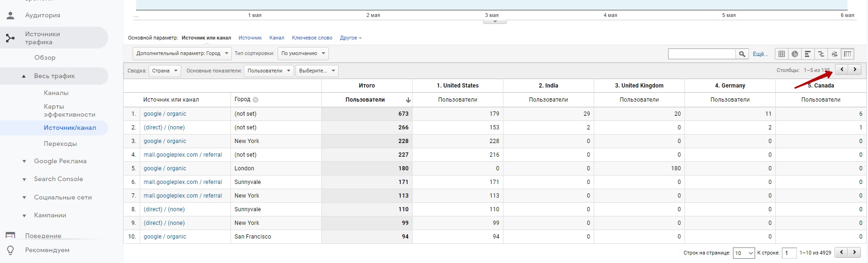Open Источник/канал report in sidebar
This screenshot has width=868, height=263.
[70, 128]
